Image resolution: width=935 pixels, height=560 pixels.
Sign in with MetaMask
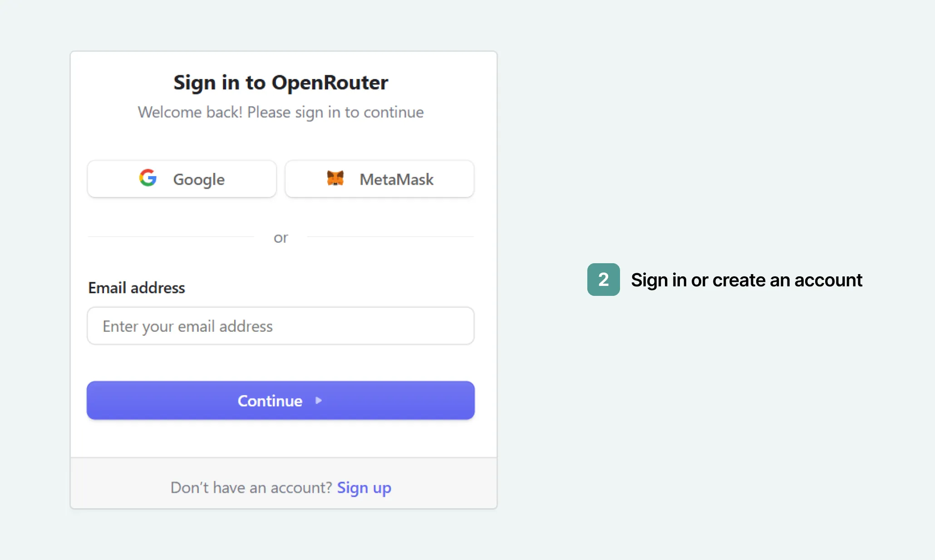379,178
